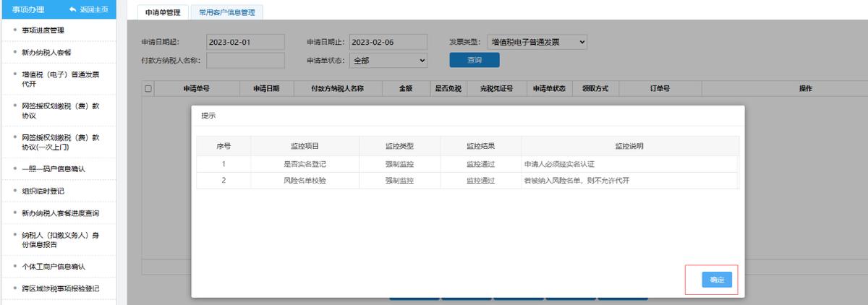
Task: Open the 发票类型 dropdown
Action: [537, 43]
